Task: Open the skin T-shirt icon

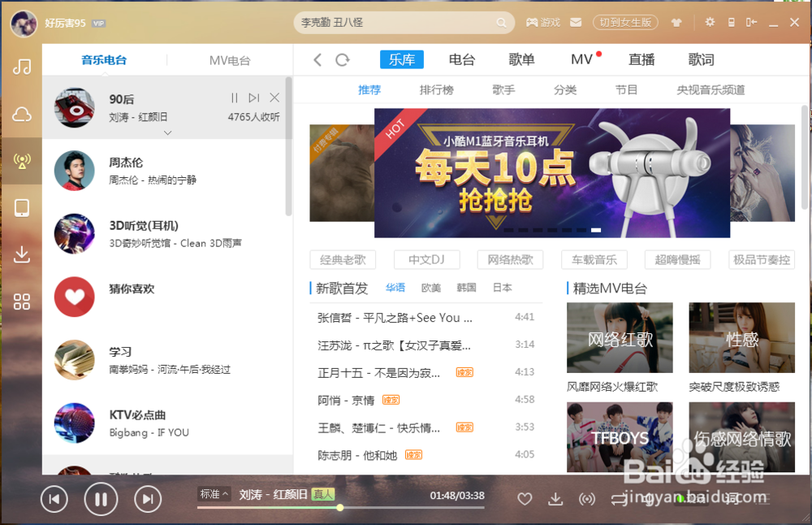Action: point(676,23)
